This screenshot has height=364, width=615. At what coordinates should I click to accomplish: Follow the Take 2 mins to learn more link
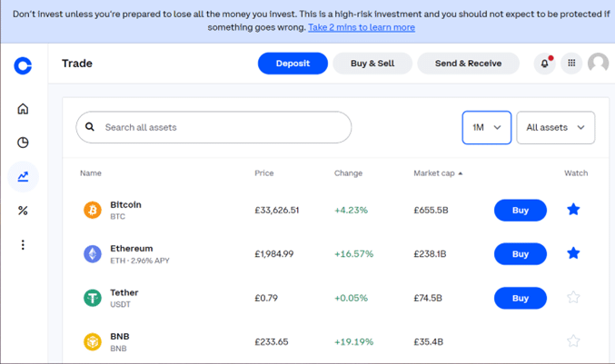pyautogui.click(x=362, y=27)
